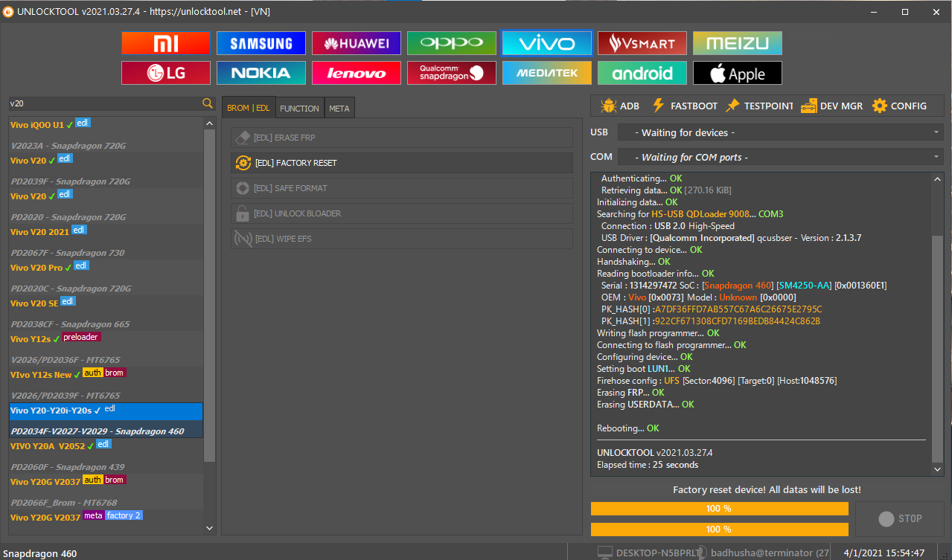Select the Vivo brand button

point(547,43)
